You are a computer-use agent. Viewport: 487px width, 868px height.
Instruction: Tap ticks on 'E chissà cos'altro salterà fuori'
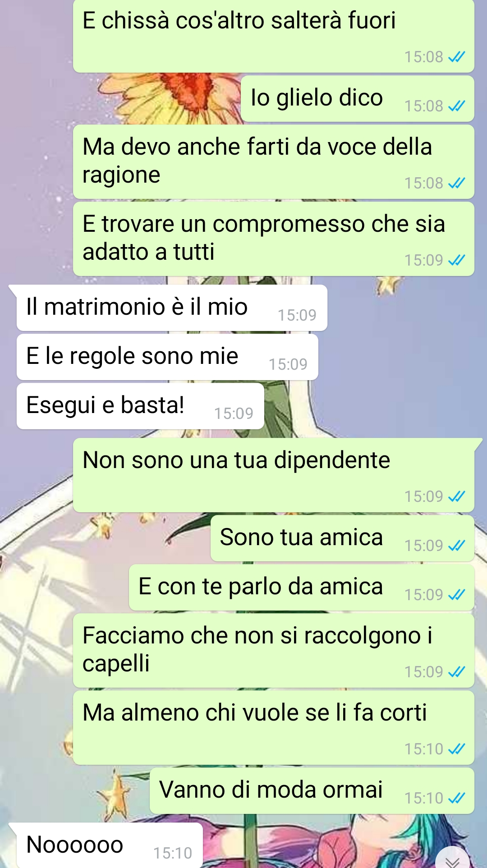(457, 57)
